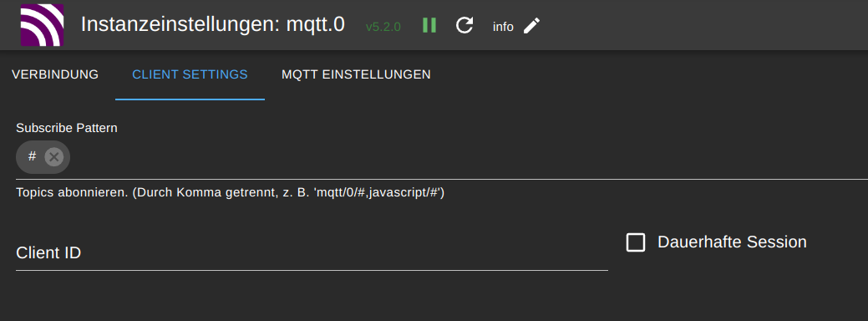The image size is (868, 321).
Task: Pause the mqtt.0 instance
Action: 429,25
